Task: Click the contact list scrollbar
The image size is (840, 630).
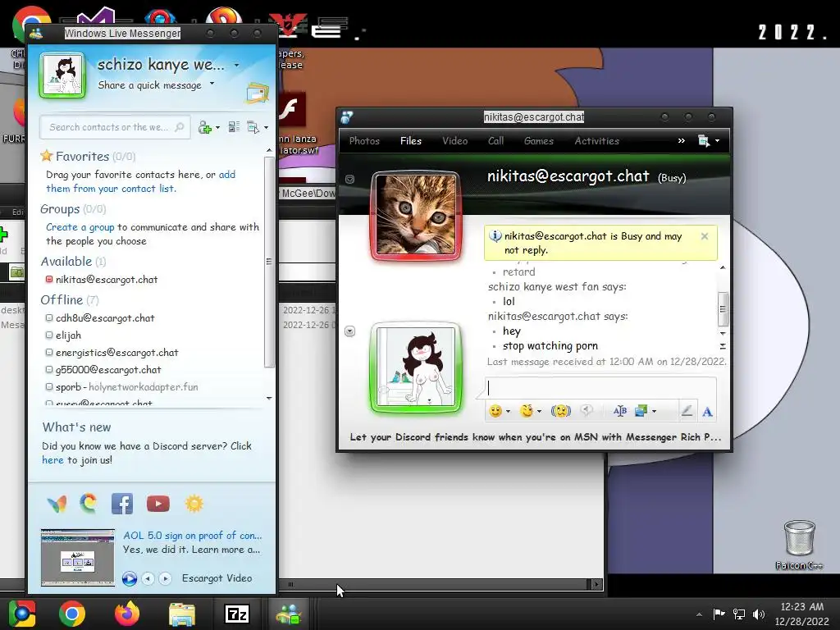Action: [269, 262]
